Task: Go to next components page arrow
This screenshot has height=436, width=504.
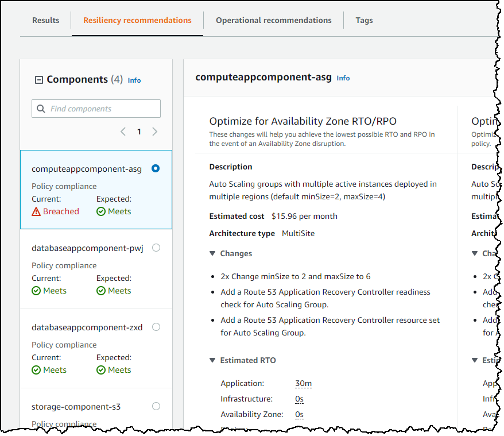Action: (x=154, y=132)
